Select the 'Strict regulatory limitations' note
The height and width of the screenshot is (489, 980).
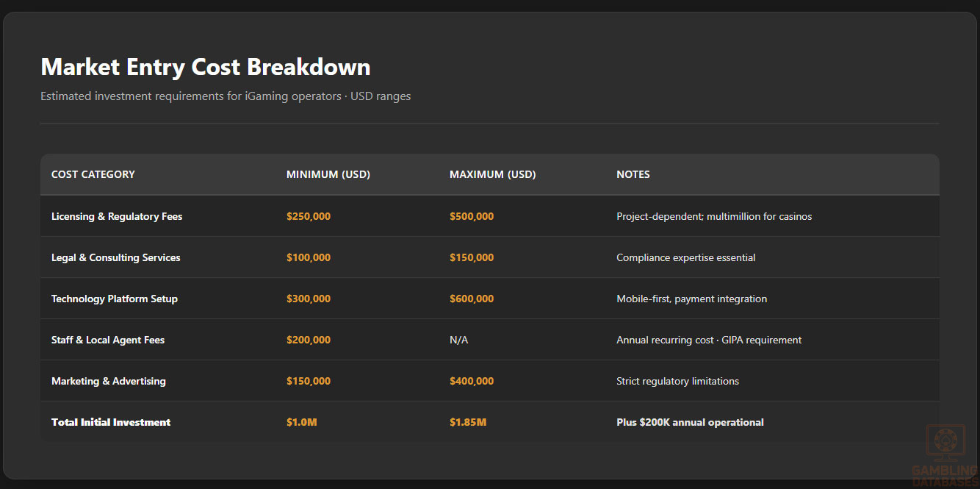point(677,381)
